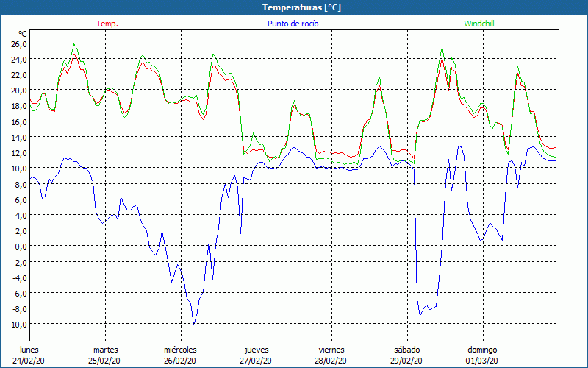Image resolution: width=588 pixels, height=368 pixels.
Task: Click the 'lunes' day label
Action: 29,350
